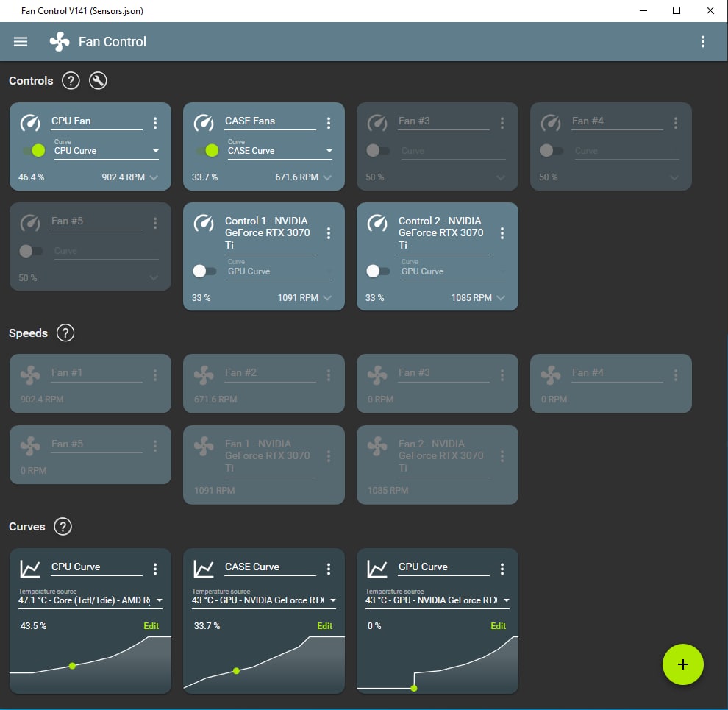Expand CASE Fans card details chevron
The height and width of the screenshot is (710, 728).
click(327, 177)
